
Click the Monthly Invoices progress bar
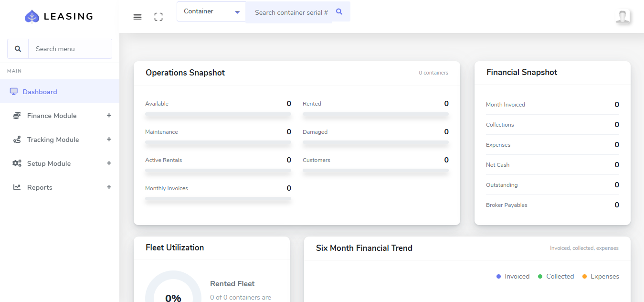(218, 199)
